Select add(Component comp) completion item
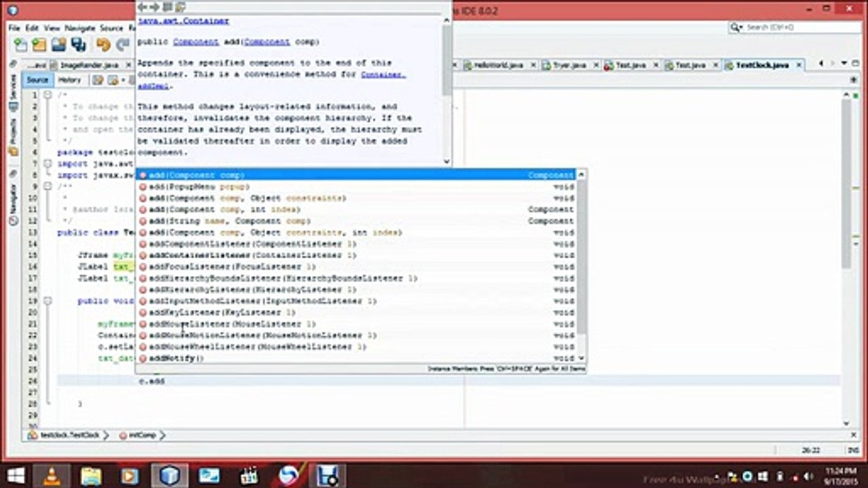Screen dimensions: 868x488 coord(357,175)
